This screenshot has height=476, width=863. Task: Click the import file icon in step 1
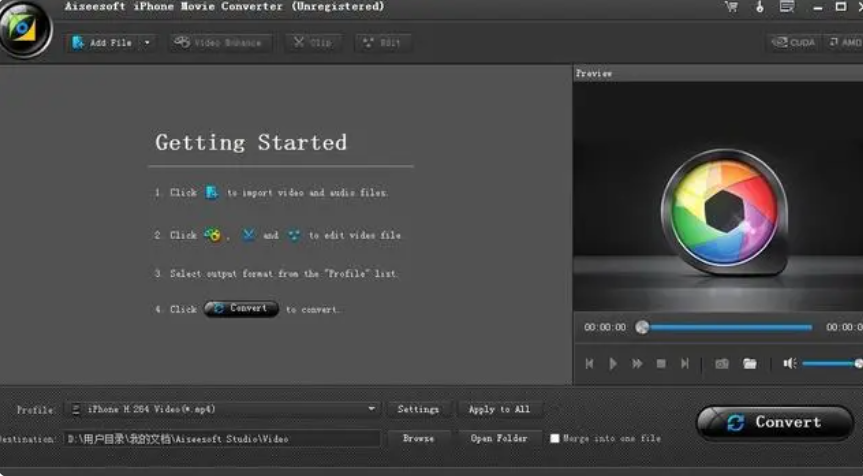coord(212,193)
